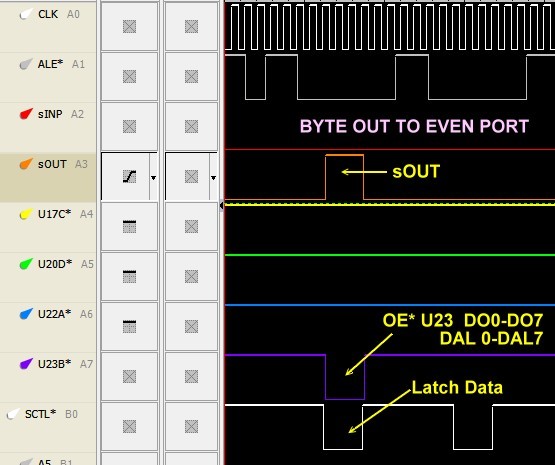This screenshot has width=555, height=465.
Task: Set second trigger condition for sINP
Action: point(191,126)
